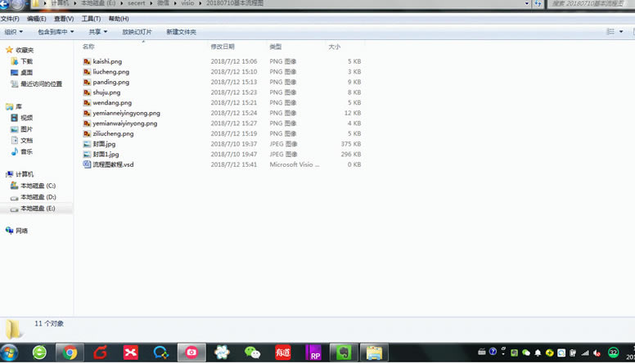The image size is (635, 364).
Task: Open the 组织 dropdown menu
Action: tap(13, 32)
